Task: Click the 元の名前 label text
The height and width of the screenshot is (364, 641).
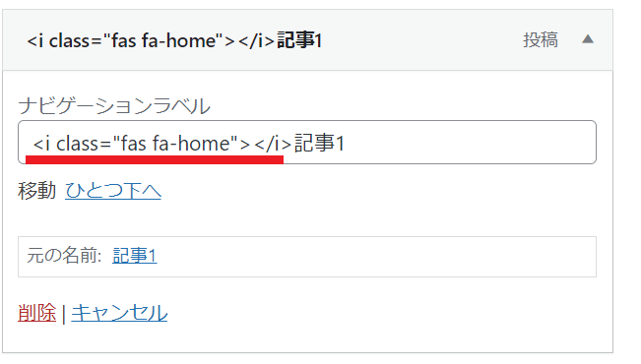Action: click(x=64, y=256)
